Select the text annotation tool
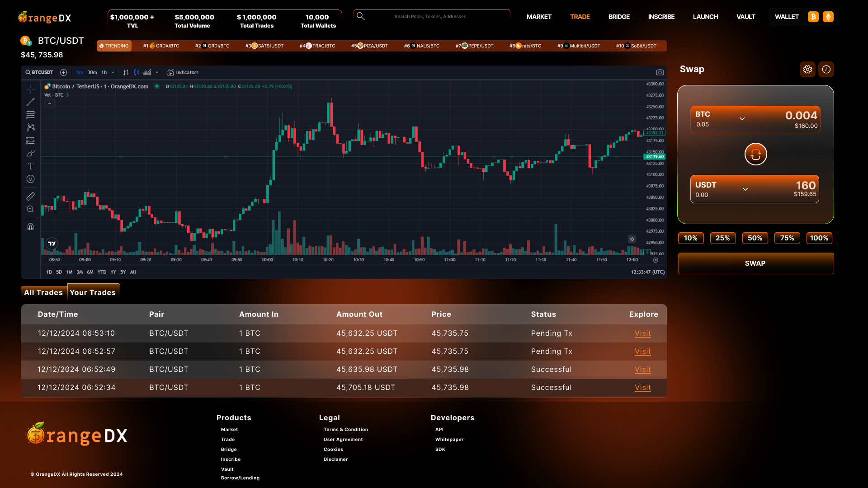The height and width of the screenshot is (488, 868). pyautogui.click(x=30, y=166)
